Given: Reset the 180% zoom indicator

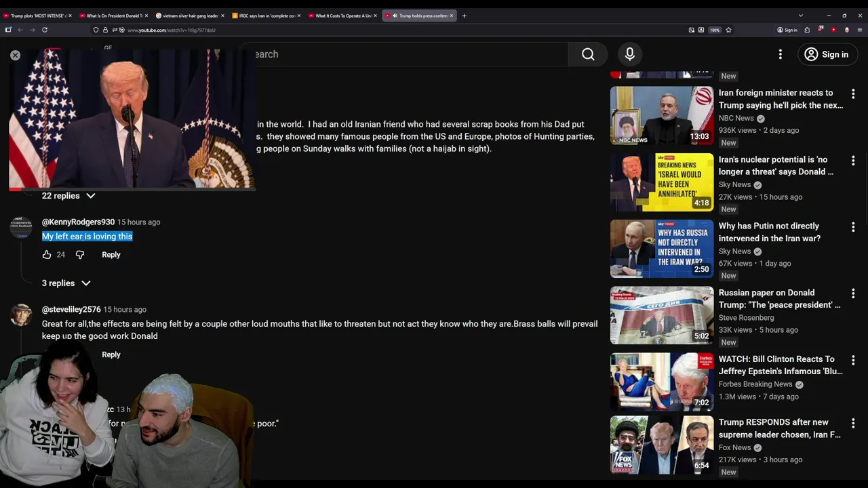Looking at the screenshot, I should click(715, 30).
